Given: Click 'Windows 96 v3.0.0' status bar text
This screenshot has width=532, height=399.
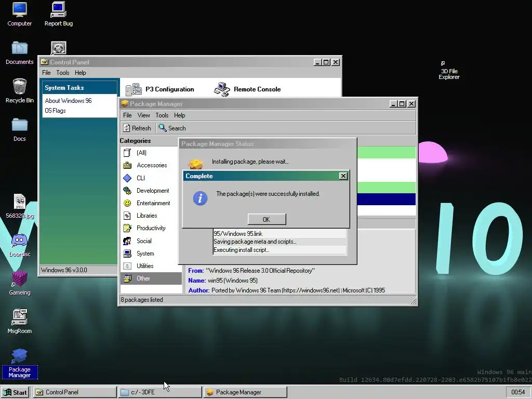Looking at the screenshot, I should pos(64,270).
